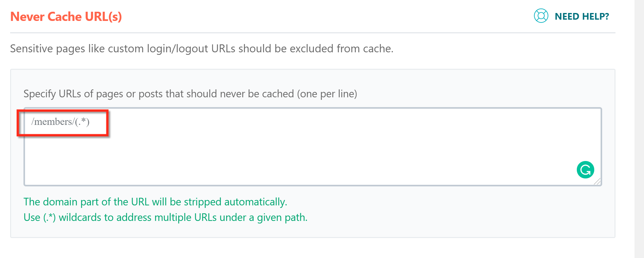Click the textarea resize handle
The width and height of the screenshot is (644, 258).
click(x=597, y=182)
